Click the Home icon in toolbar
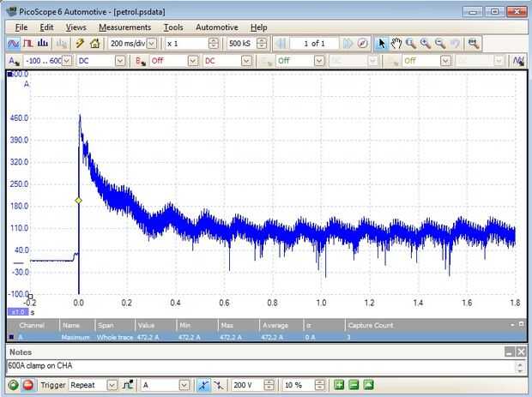 click(x=94, y=44)
